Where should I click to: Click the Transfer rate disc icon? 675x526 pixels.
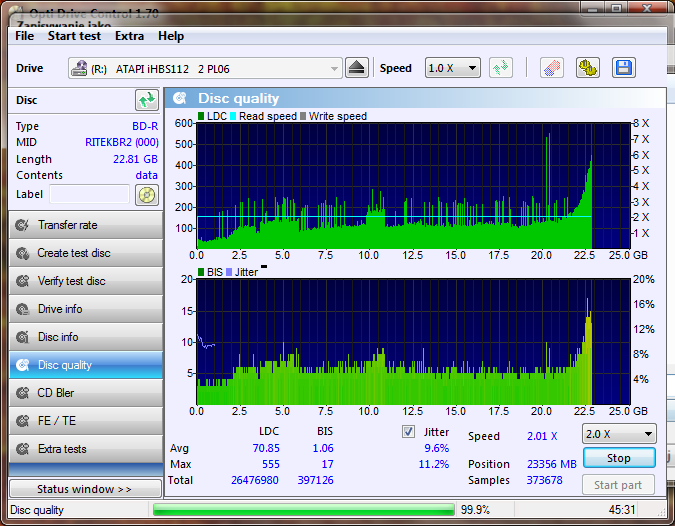(22, 225)
